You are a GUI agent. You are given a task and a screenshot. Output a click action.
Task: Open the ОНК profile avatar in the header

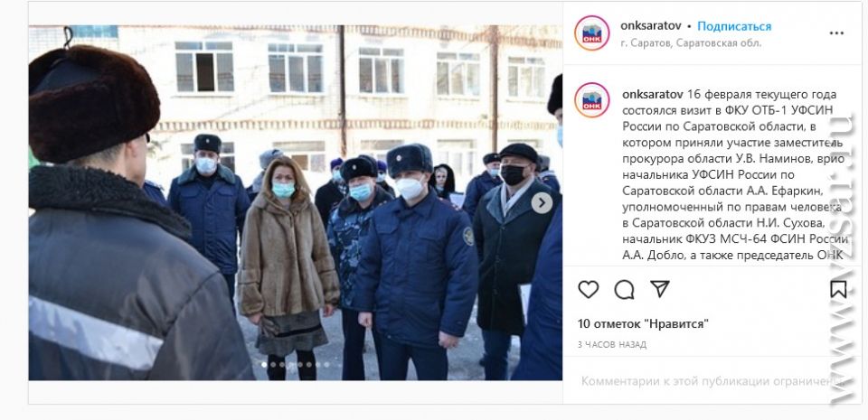pyautogui.click(x=591, y=33)
